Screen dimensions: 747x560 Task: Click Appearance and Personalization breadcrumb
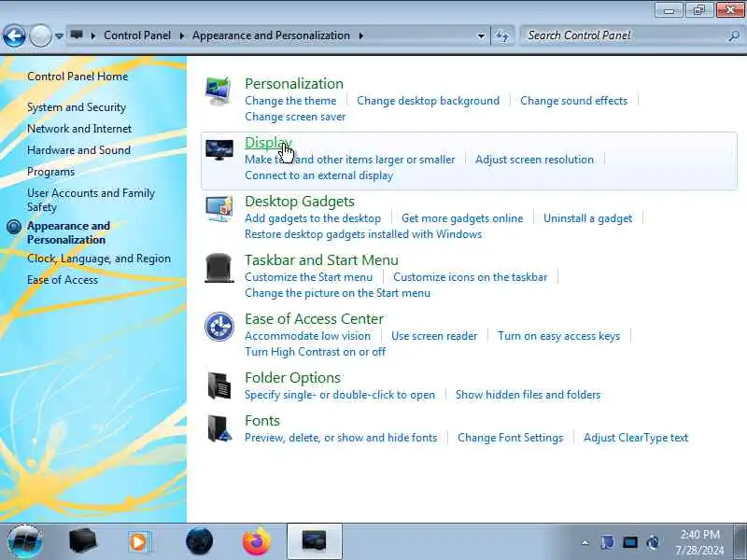coord(271,35)
